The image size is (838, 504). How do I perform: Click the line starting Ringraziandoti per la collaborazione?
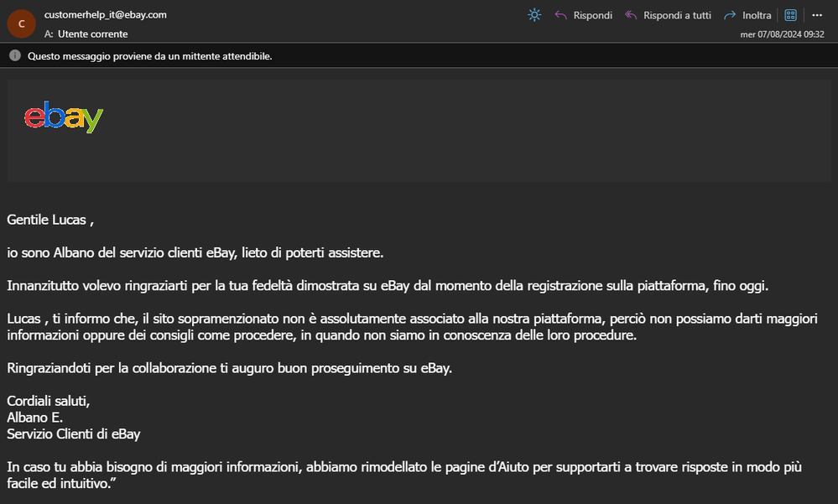(x=229, y=368)
